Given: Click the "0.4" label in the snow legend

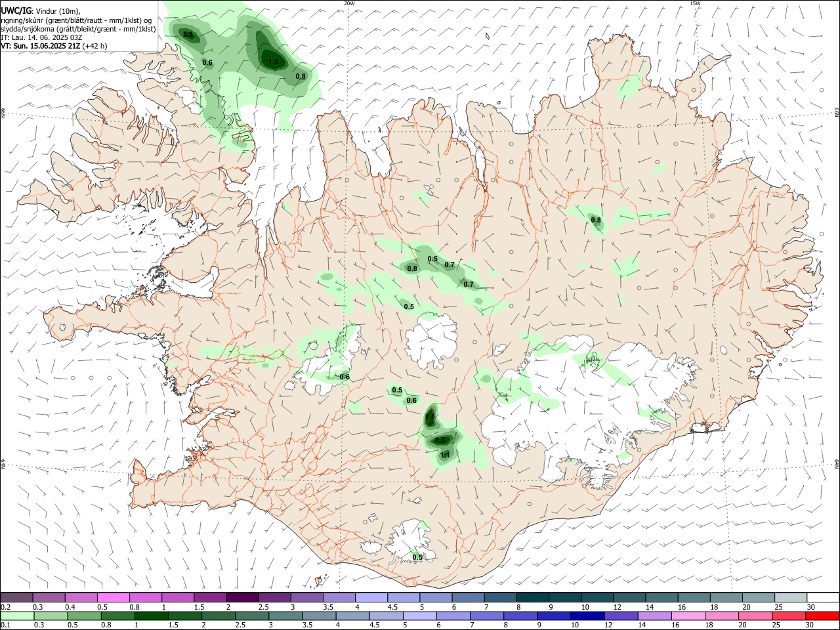Looking at the screenshot, I should [x=70, y=607].
